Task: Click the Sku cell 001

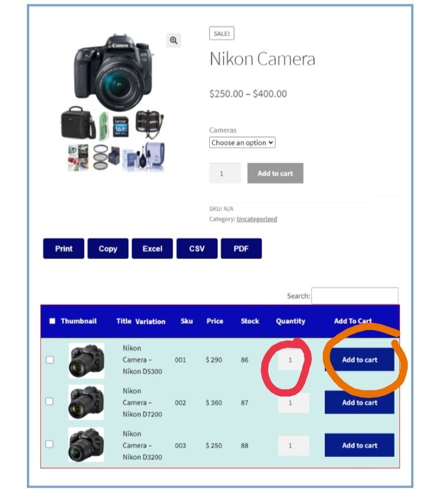Action: 180,360
